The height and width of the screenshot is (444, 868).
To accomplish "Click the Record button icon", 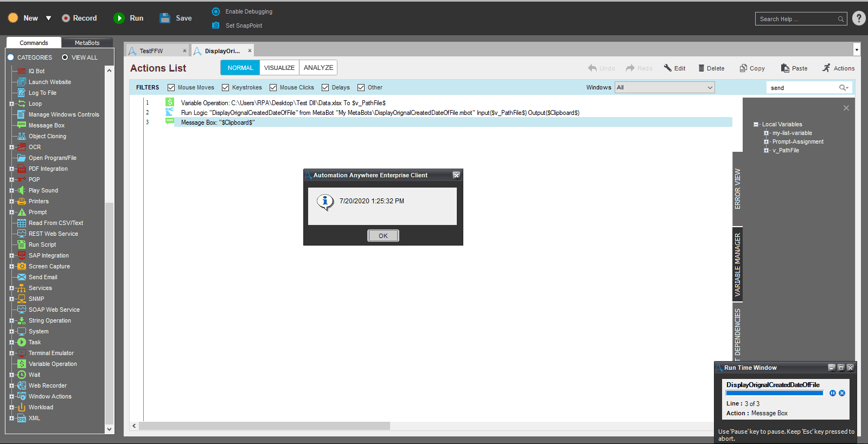I will coord(66,18).
